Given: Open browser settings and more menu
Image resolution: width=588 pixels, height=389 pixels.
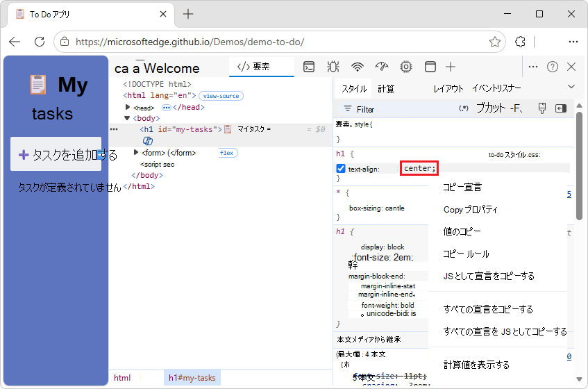Looking at the screenshot, I should pos(573,42).
